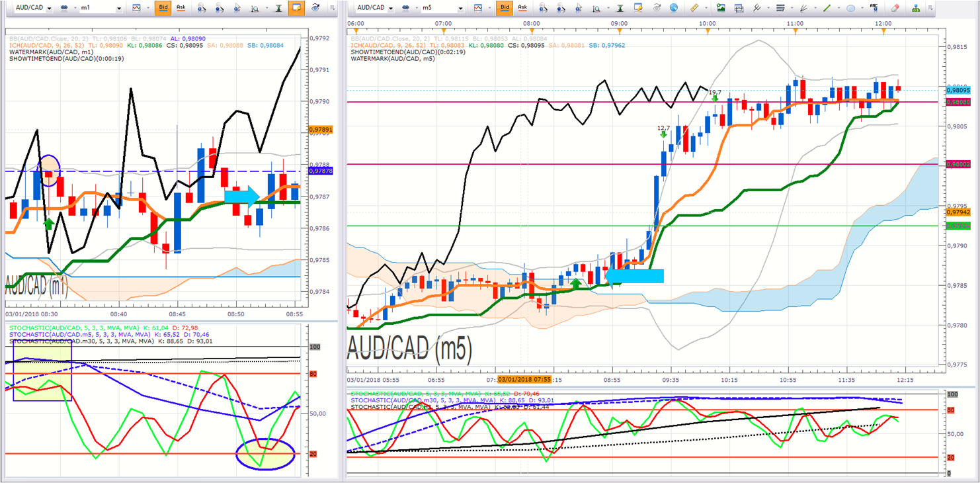Click the link-charts icon in the m5 chart toolbar
This screenshot has height=483, width=980.
point(406,8)
